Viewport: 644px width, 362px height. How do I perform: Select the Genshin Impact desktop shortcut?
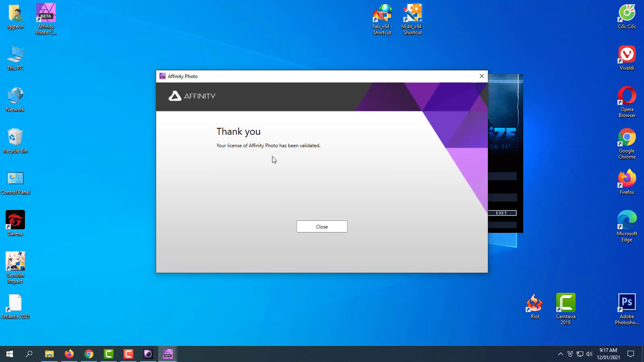coord(15,267)
